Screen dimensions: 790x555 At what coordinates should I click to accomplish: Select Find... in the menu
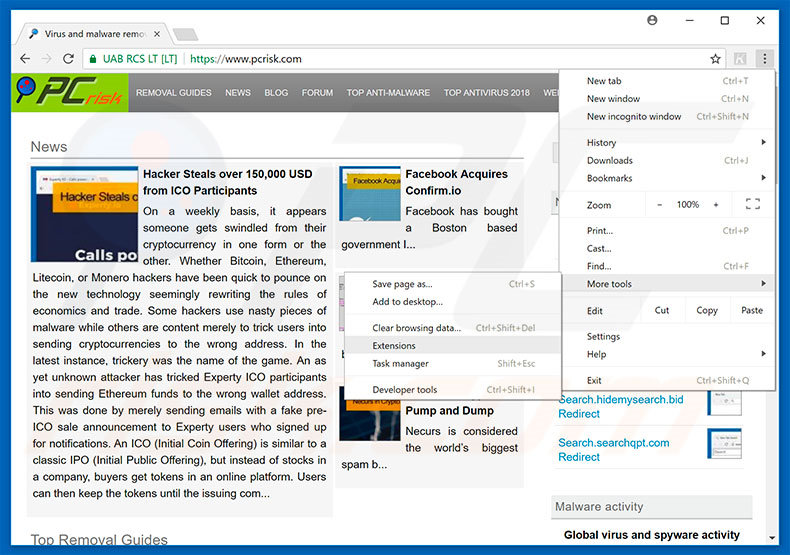(x=667, y=266)
